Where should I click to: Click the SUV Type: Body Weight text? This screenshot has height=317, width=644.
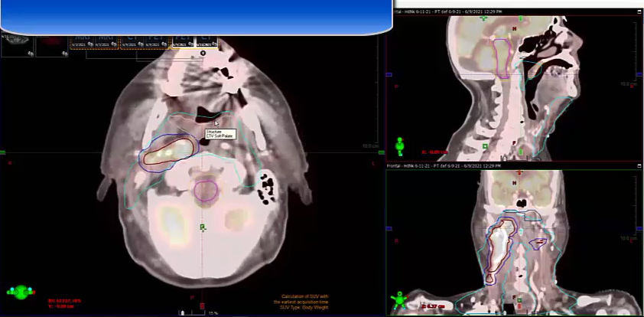[302, 308]
